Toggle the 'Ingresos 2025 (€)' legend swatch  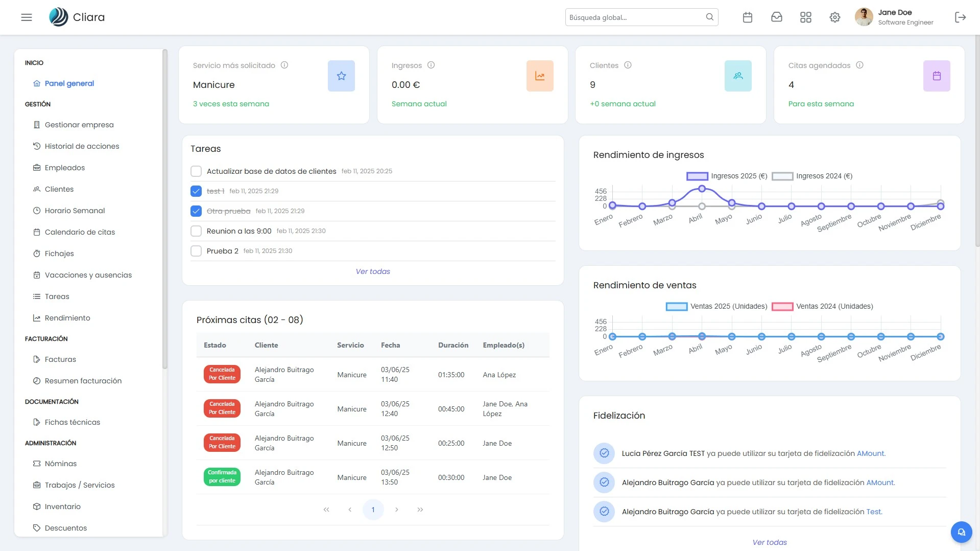697,176
